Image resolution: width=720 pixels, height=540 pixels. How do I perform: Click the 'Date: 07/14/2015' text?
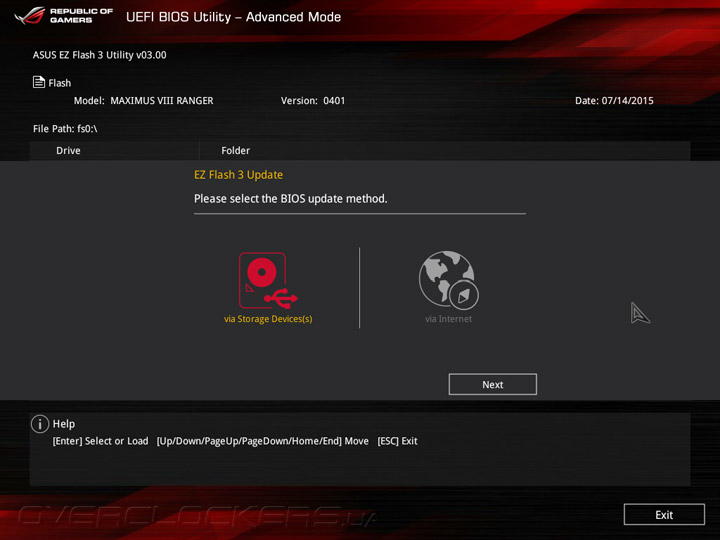click(x=614, y=101)
